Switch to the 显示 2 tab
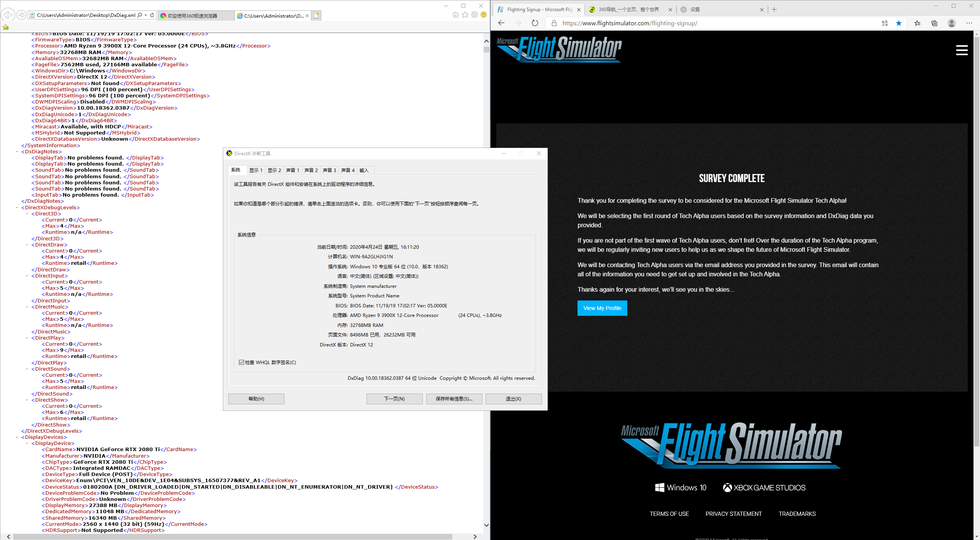This screenshot has height=540, width=980. click(274, 170)
